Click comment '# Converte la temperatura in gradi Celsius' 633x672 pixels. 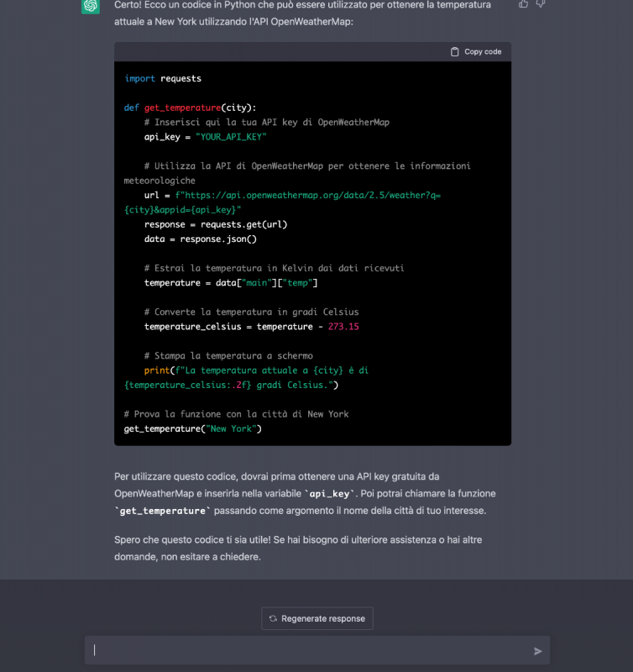[x=251, y=312]
